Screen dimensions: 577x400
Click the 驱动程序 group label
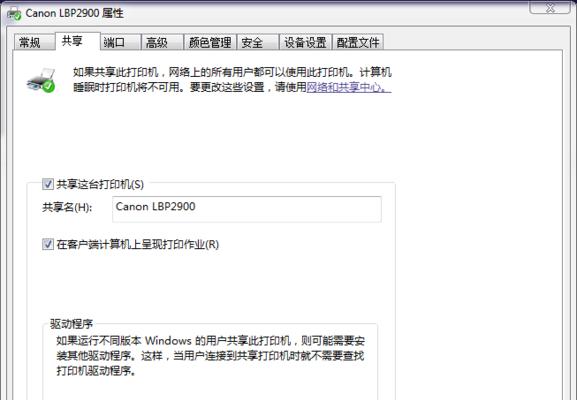(x=71, y=324)
